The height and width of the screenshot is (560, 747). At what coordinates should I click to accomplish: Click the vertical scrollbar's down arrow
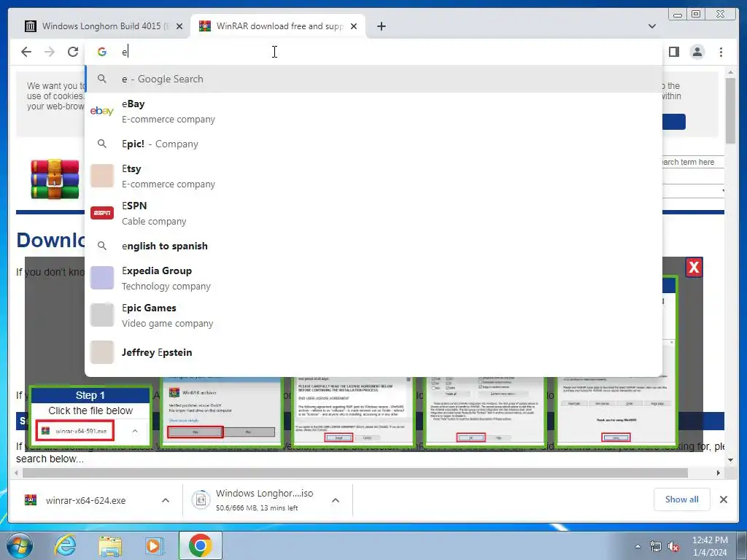(730, 460)
